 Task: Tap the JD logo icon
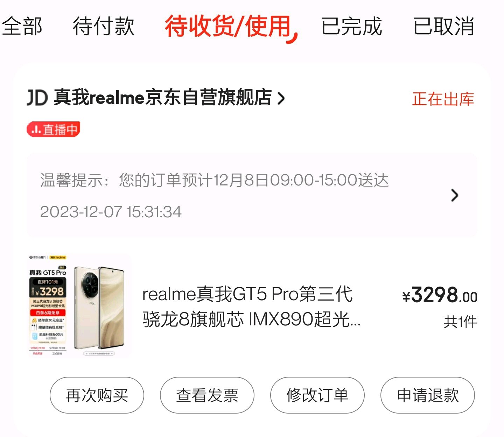[x=37, y=98]
